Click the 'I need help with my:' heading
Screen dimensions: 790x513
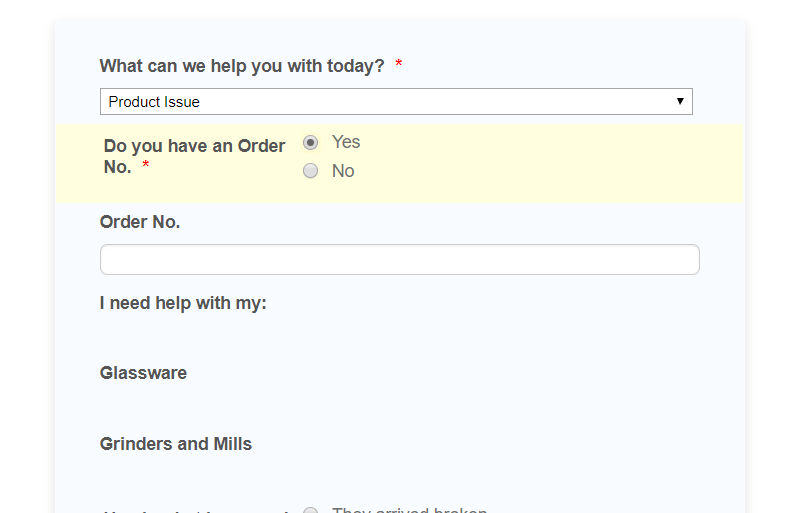tap(183, 303)
